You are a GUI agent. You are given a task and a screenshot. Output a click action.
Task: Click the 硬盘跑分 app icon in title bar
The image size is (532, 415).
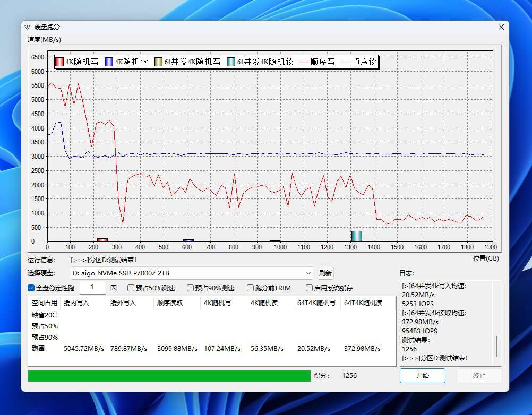coord(27,27)
